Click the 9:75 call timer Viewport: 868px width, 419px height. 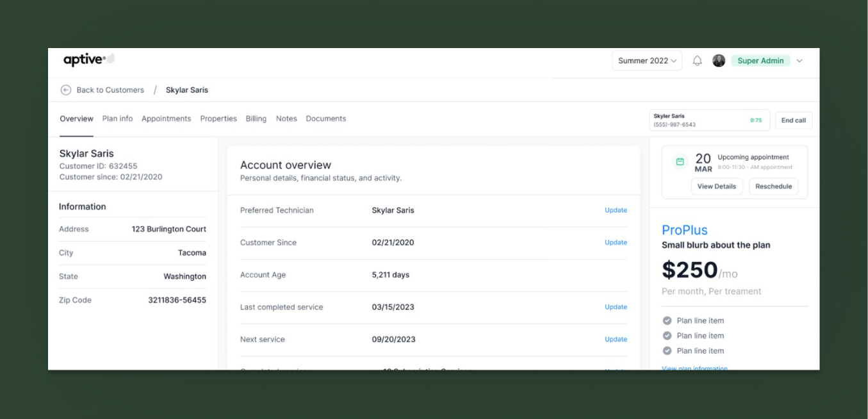click(756, 120)
